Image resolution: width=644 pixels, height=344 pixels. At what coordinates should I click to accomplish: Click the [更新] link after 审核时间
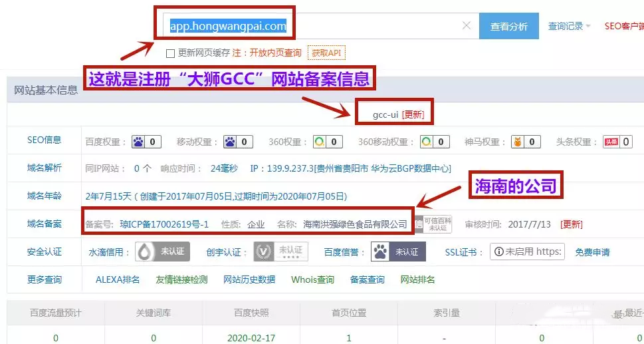coord(572,224)
